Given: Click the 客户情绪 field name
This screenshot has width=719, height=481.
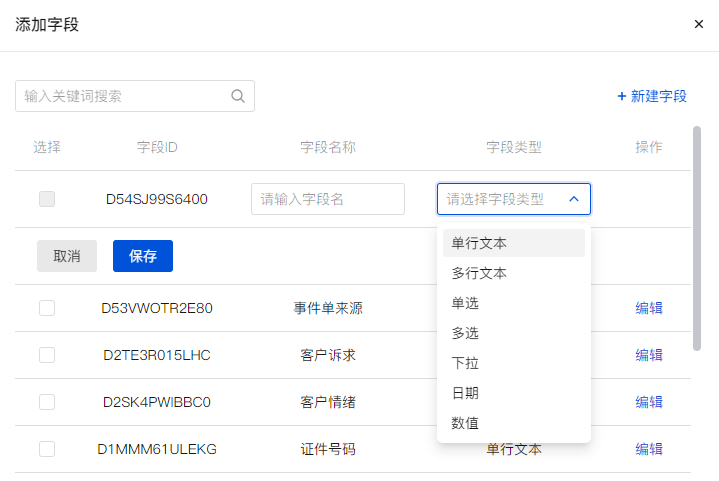Looking at the screenshot, I should (328, 402).
